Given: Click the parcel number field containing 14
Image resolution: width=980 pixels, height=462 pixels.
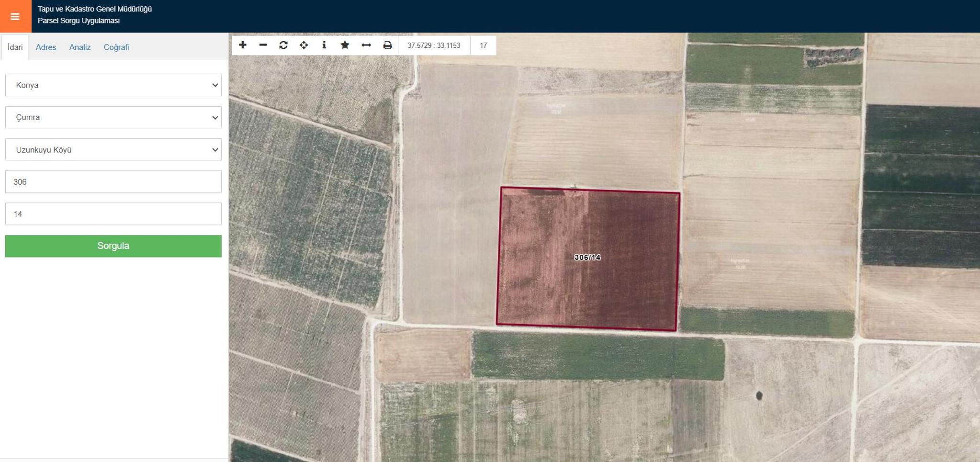Looking at the screenshot, I should [x=113, y=214].
